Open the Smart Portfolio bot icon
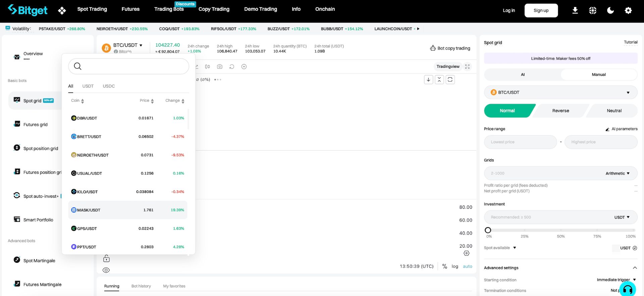Screen dimensions: 644x296 17,219
